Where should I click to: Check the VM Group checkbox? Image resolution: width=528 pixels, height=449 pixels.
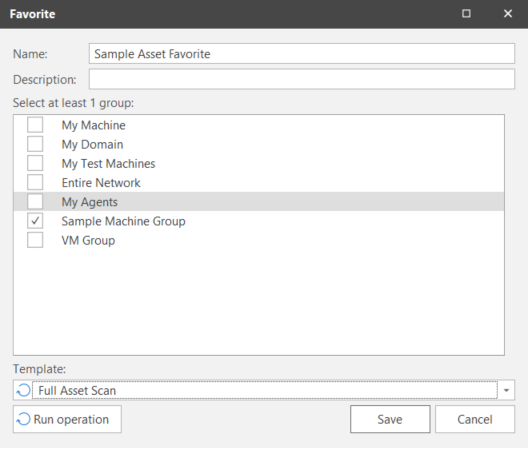pyautogui.click(x=35, y=240)
